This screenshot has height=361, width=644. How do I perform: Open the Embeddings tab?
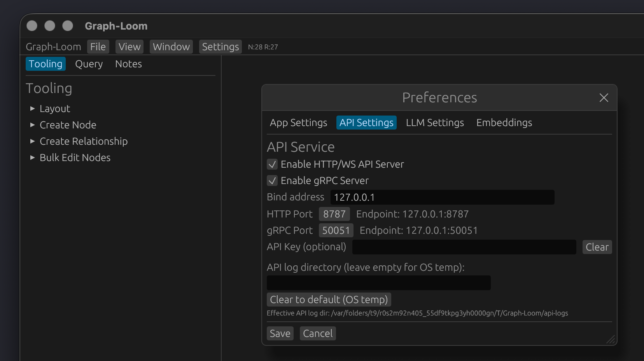[504, 123]
